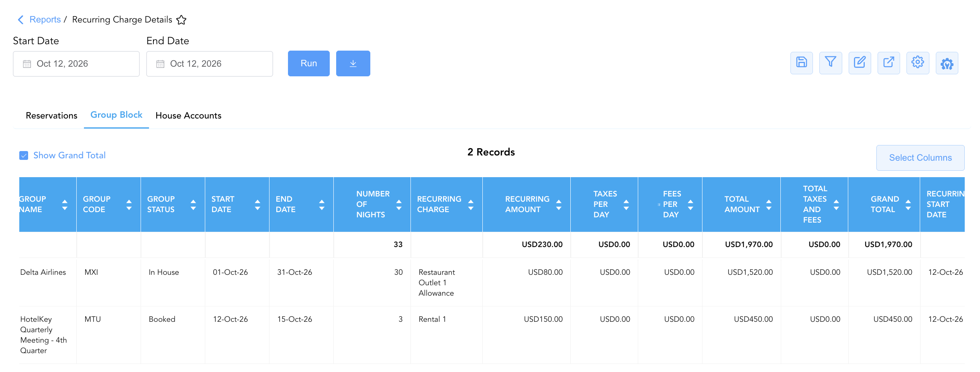
Task: Click the Run button
Action: [x=309, y=63]
